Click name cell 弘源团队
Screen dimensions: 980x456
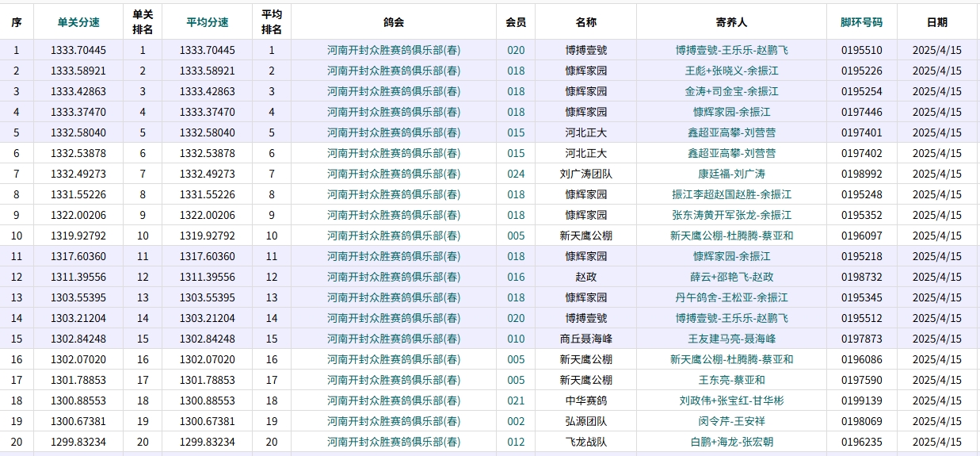586,421
